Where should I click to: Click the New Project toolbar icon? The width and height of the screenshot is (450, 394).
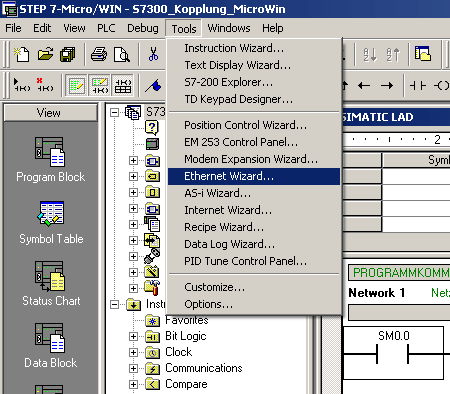coord(22,54)
